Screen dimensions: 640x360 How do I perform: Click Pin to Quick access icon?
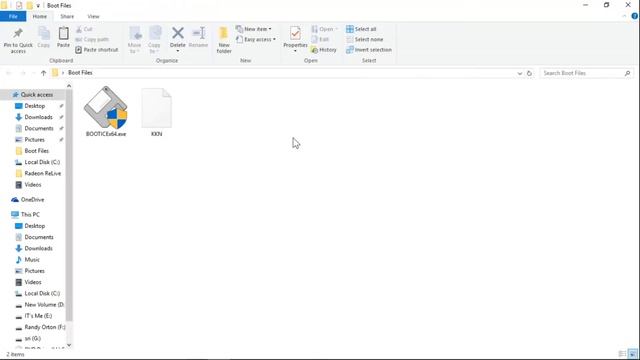click(x=18, y=34)
